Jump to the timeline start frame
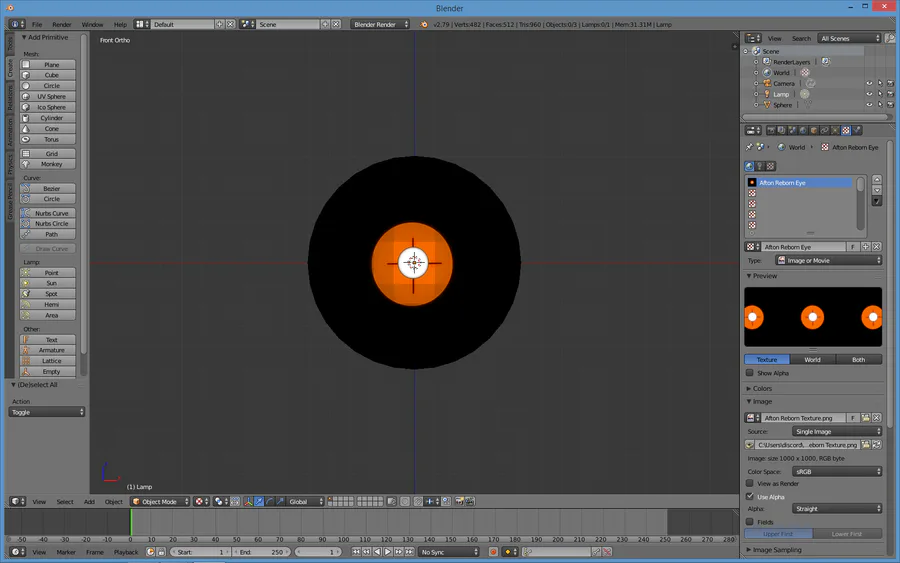The image size is (900, 563). 356,552
